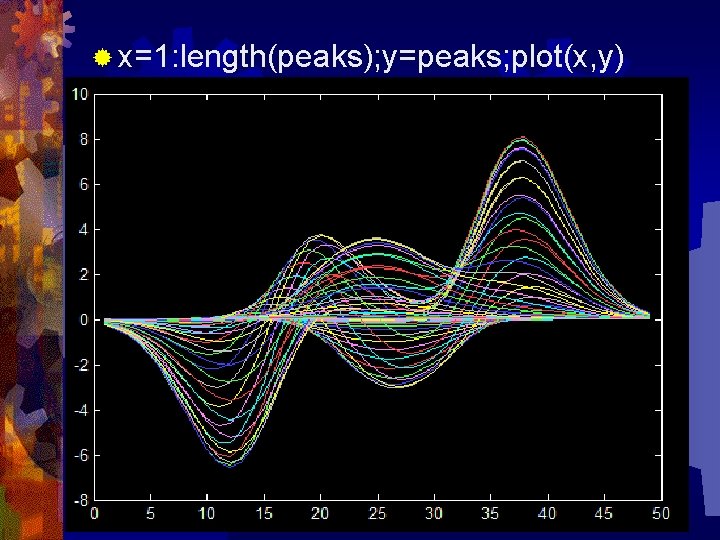The height and width of the screenshot is (540, 720).
Task: Click x-axis label 50
Action: point(661,513)
